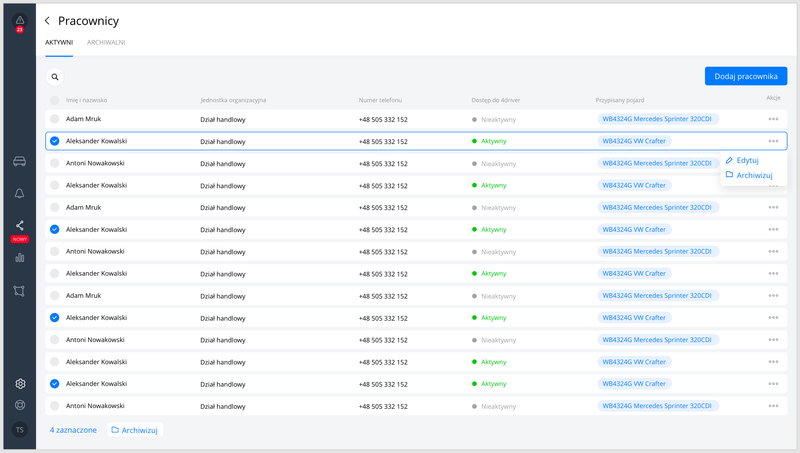Switch to the ARCHIWALNI tab
This screenshot has width=800, height=453.
pyautogui.click(x=106, y=43)
